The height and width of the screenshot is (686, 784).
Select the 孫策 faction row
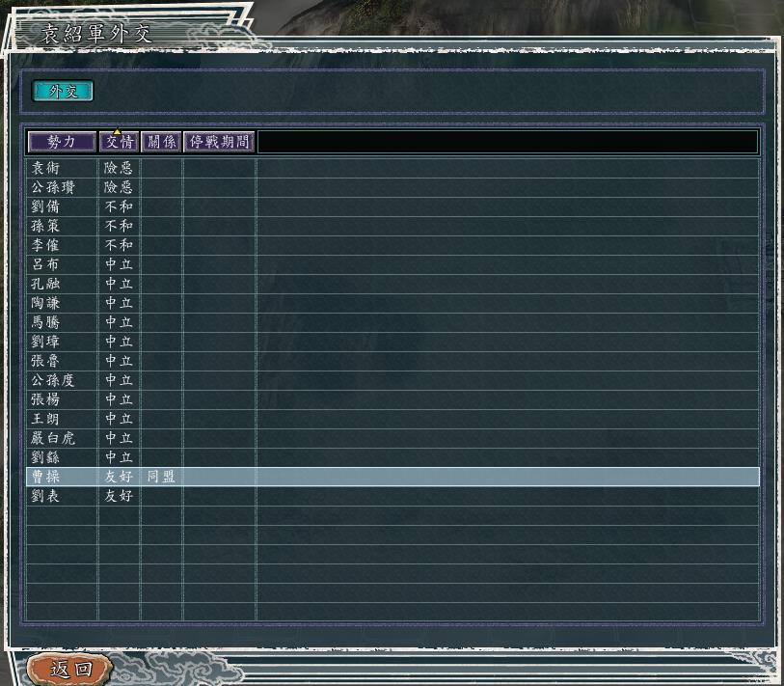coord(392,226)
